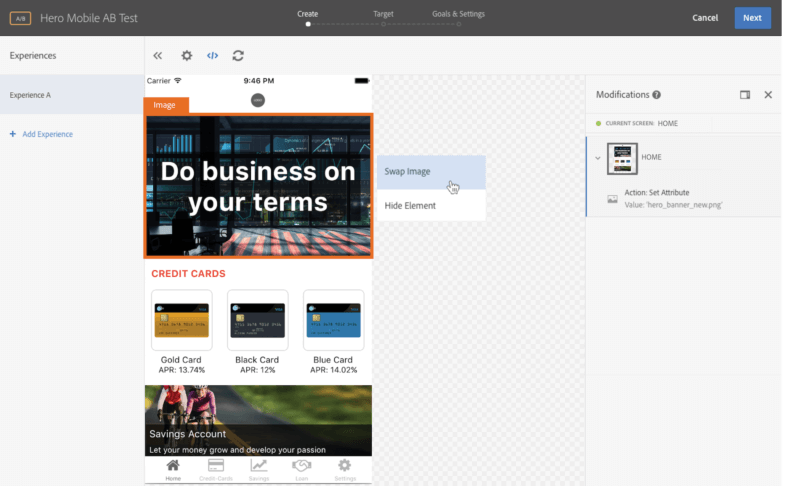800x486 pixels.
Task: Select the hero banner image in the preview
Action: coord(258,186)
